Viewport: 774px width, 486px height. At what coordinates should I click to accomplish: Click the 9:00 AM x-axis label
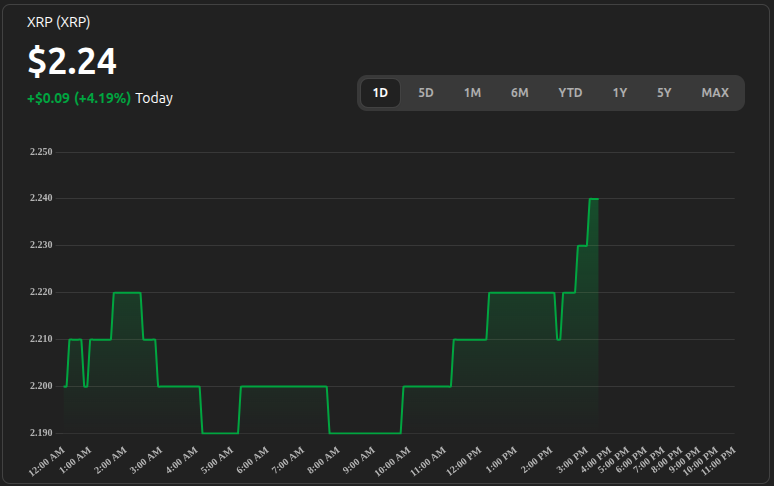360,460
